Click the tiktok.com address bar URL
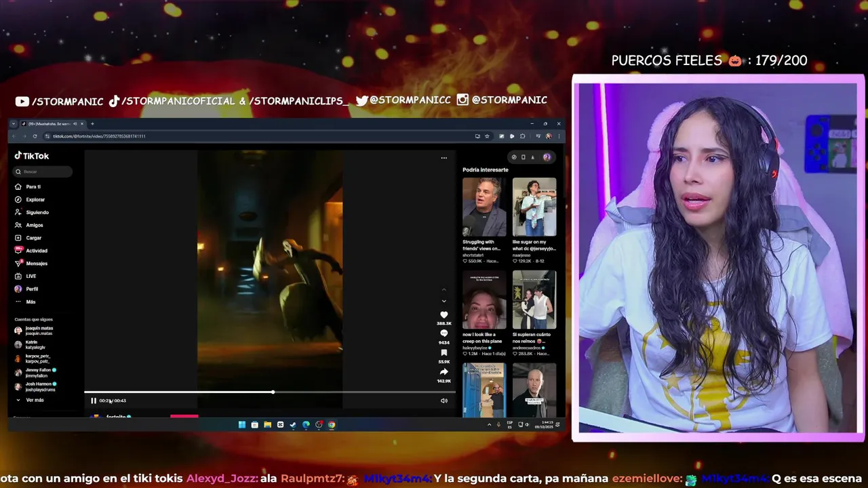 [x=99, y=136]
